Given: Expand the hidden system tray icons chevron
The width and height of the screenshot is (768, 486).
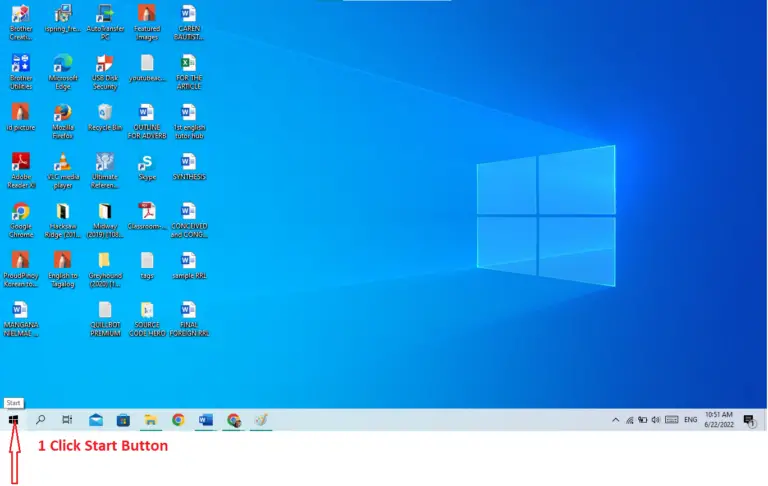Looking at the screenshot, I should point(615,420).
